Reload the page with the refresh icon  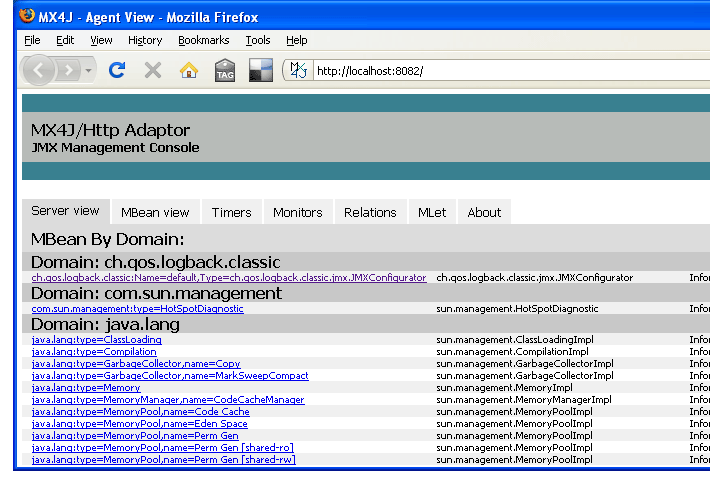117,70
